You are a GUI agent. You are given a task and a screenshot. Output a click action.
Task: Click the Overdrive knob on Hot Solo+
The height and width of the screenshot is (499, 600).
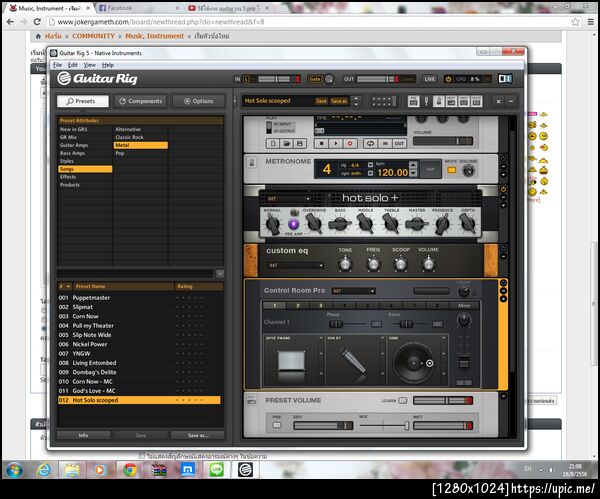(x=314, y=223)
